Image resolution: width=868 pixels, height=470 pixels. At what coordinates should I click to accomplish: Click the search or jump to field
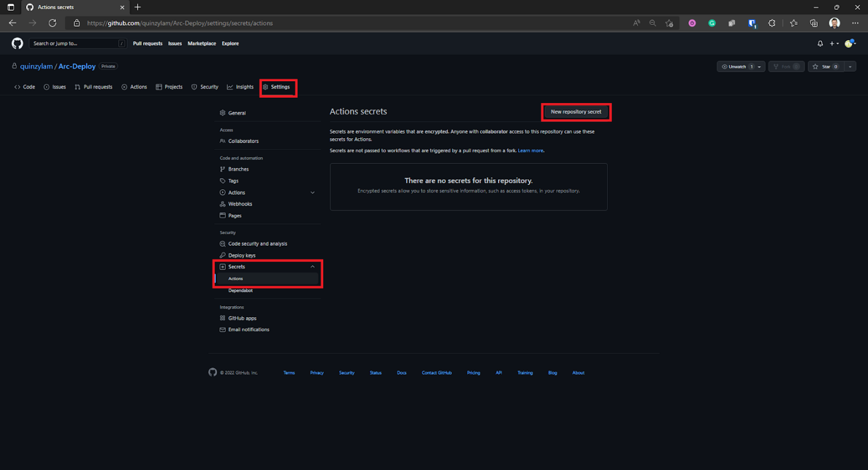point(78,44)
